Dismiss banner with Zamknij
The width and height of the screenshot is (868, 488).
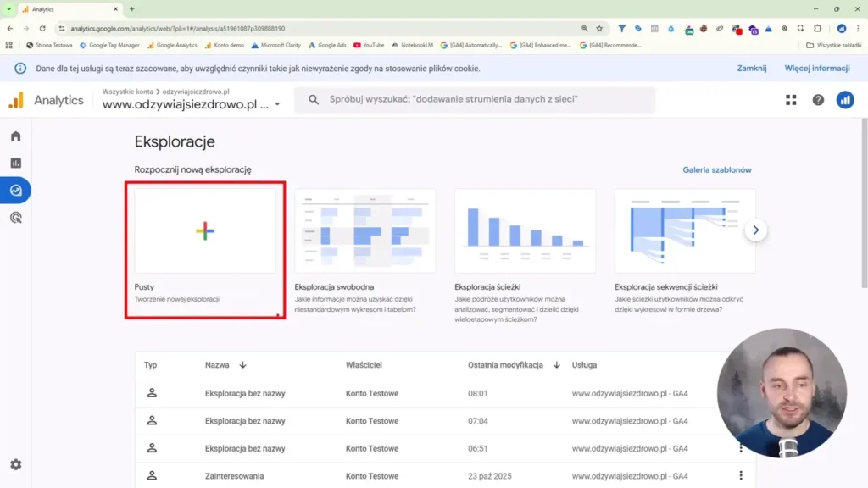coord(752,69)
